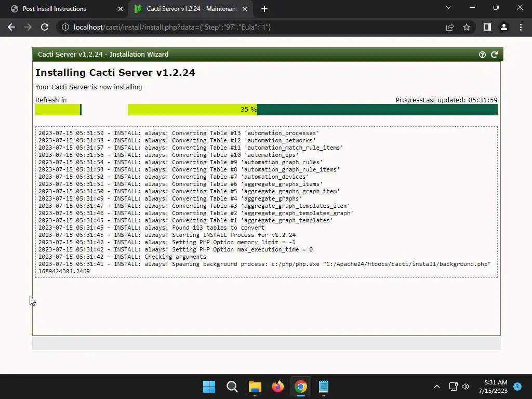Screen dimensions: 532x399
Task: Switch to the Post Install Instructions tab
Action: 64,9
